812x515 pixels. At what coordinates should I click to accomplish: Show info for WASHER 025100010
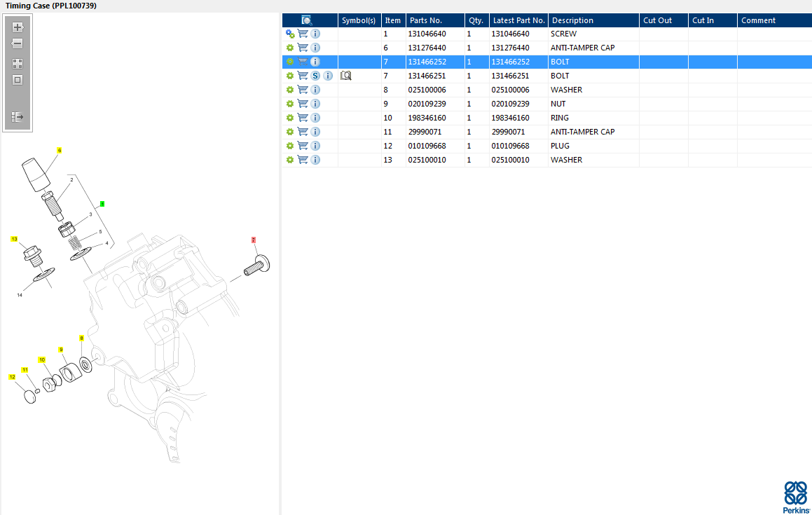pos(315,160)
